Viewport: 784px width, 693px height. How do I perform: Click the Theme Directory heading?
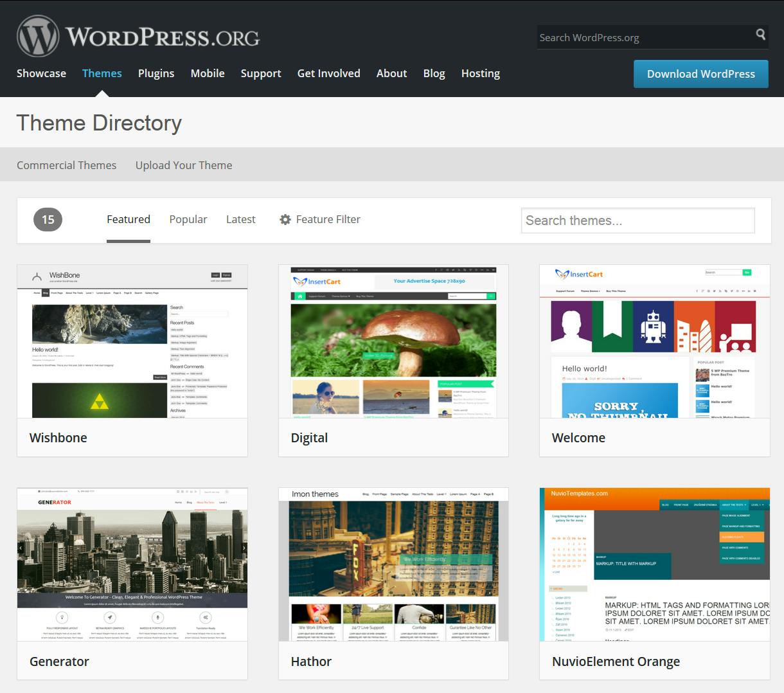point(100,123)
